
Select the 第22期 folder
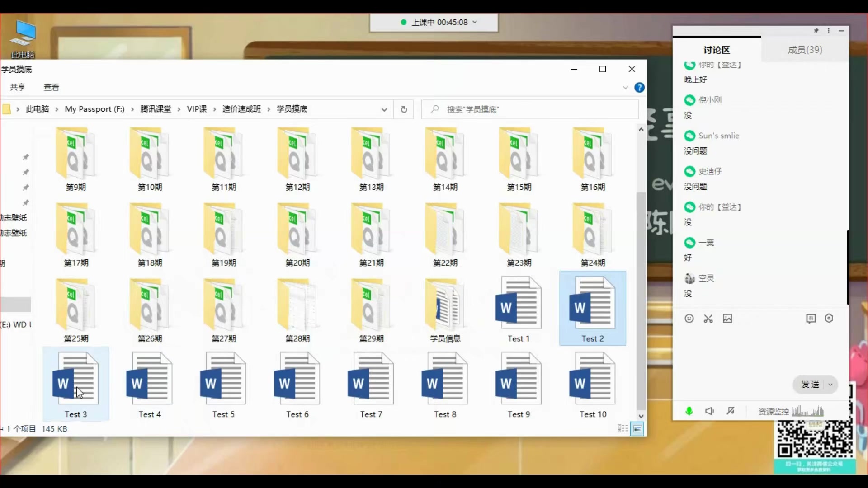(445, 235)
